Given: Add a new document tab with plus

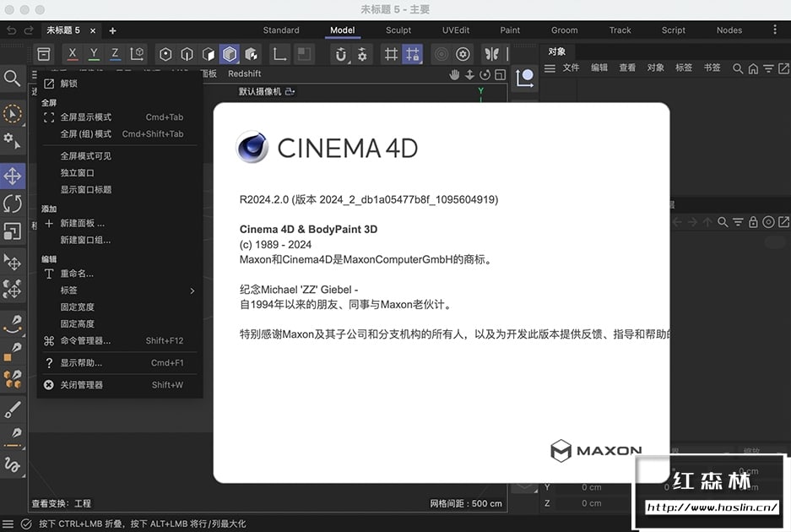Looking at the screenshot, I should click(112, 30).
